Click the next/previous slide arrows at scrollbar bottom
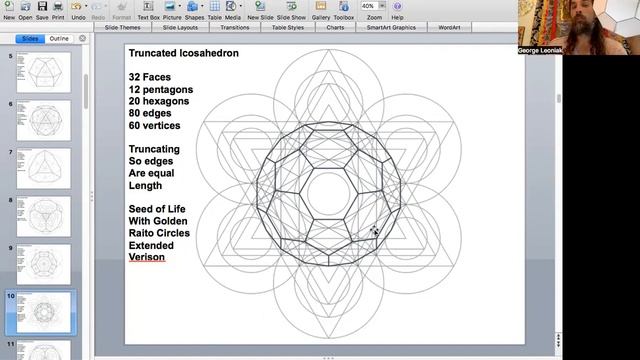Image resolution: width=640 pixels, height=360 pixels. coord(558,340)
